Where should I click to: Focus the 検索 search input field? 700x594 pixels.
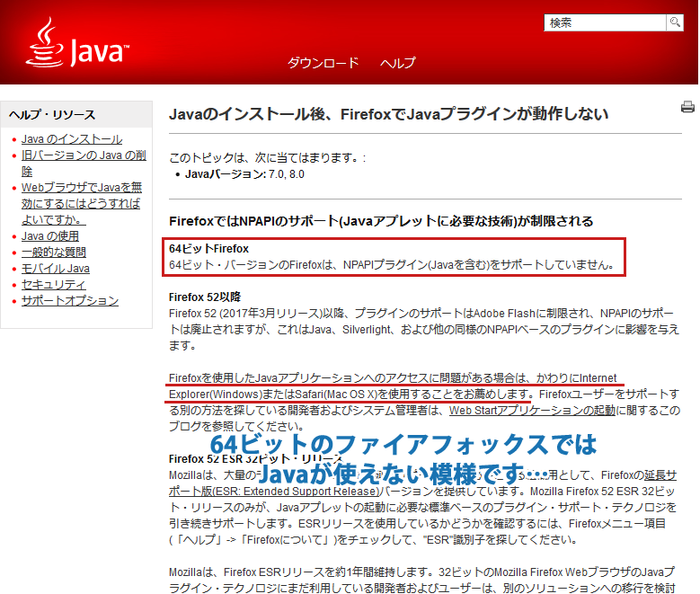tap(605, 22)
